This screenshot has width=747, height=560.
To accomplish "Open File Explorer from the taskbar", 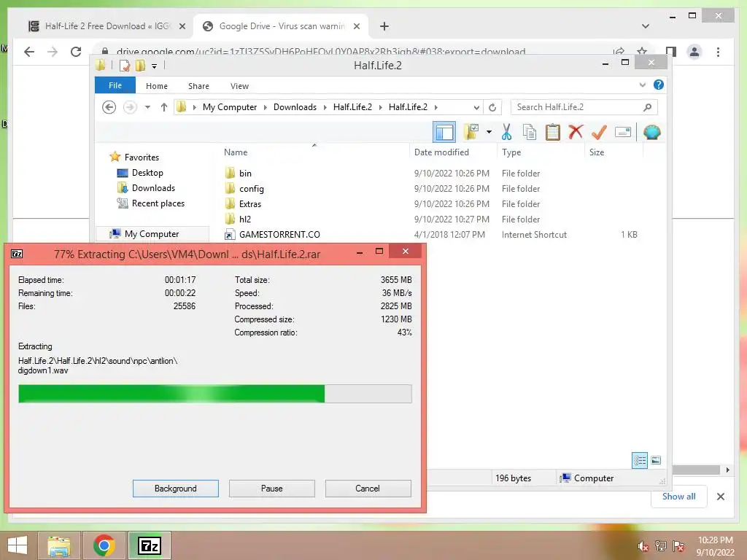I will (x=59, y=545).
